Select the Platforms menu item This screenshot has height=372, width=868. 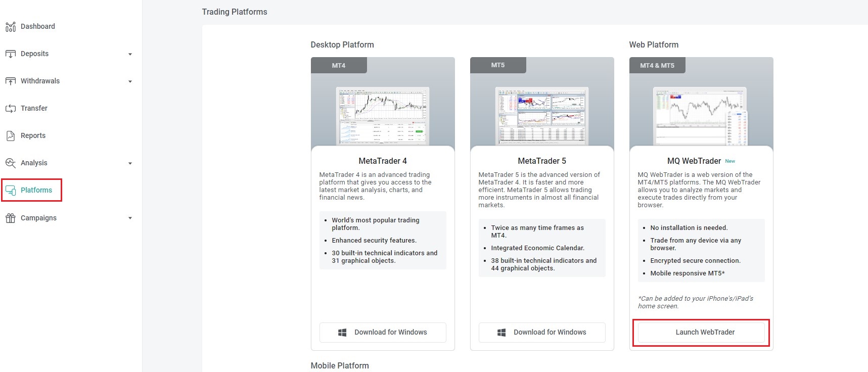36,190
